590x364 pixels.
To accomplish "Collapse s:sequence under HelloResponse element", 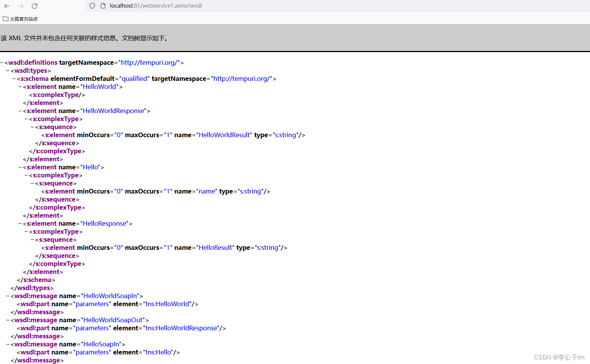I will click(x=33, y=239).
